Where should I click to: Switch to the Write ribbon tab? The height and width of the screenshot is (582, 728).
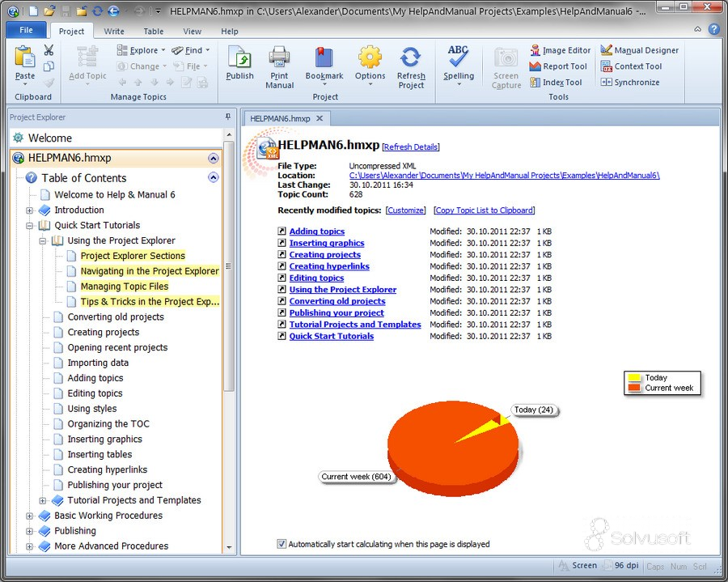(114, 31)
